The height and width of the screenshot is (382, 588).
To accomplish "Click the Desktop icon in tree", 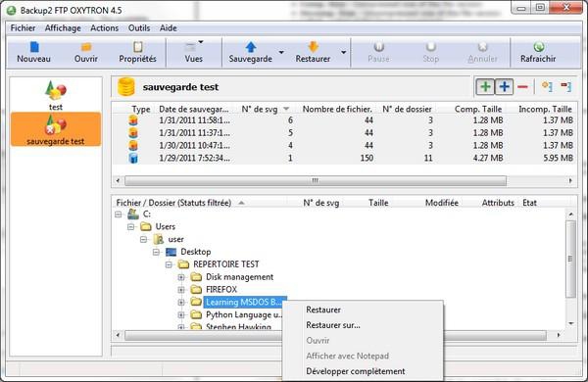I will click(171, 252).
